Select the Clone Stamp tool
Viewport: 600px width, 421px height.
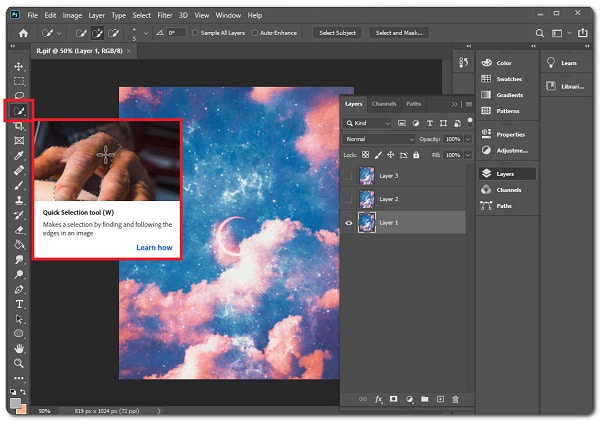(x=19, y=200)
